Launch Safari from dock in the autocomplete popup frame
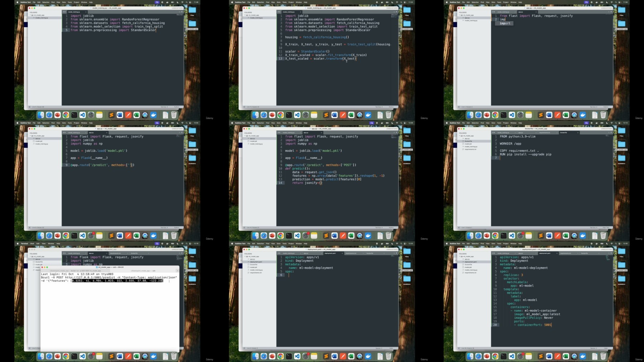 tap(478, 115)
